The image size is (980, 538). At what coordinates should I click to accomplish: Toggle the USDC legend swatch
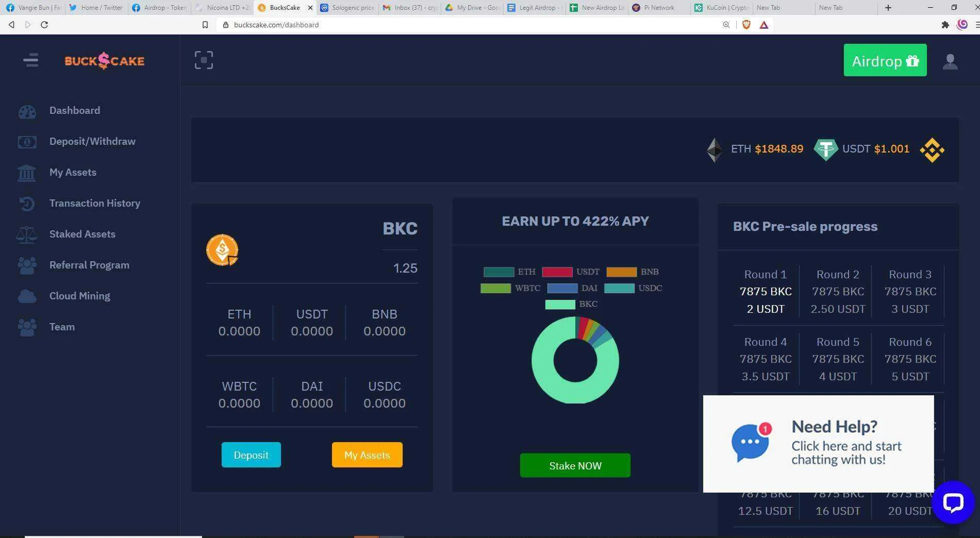pyautogui.click(x=619, y=289)
